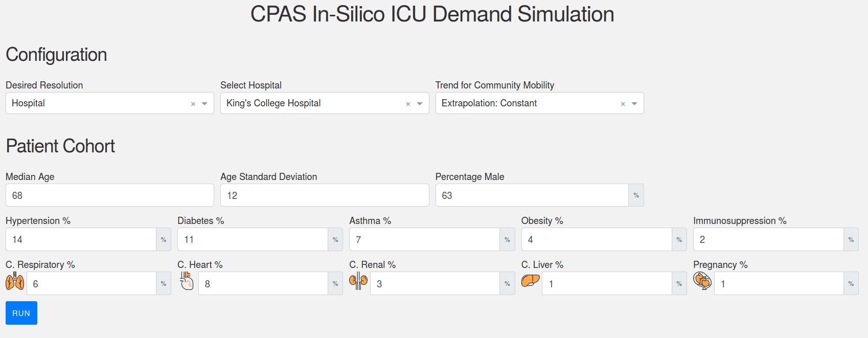Image resolution: width=868 pixels, height=338 pixels.
Task: Open the Desired Resolution dropdown arrow
Action: [204, 104]
